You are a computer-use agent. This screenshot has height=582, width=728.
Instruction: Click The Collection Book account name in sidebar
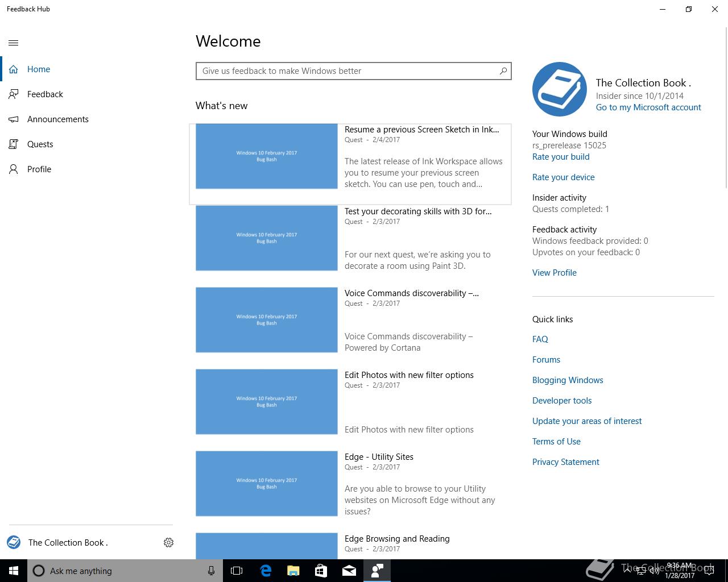pyautogui.click(x=68, y=543)
